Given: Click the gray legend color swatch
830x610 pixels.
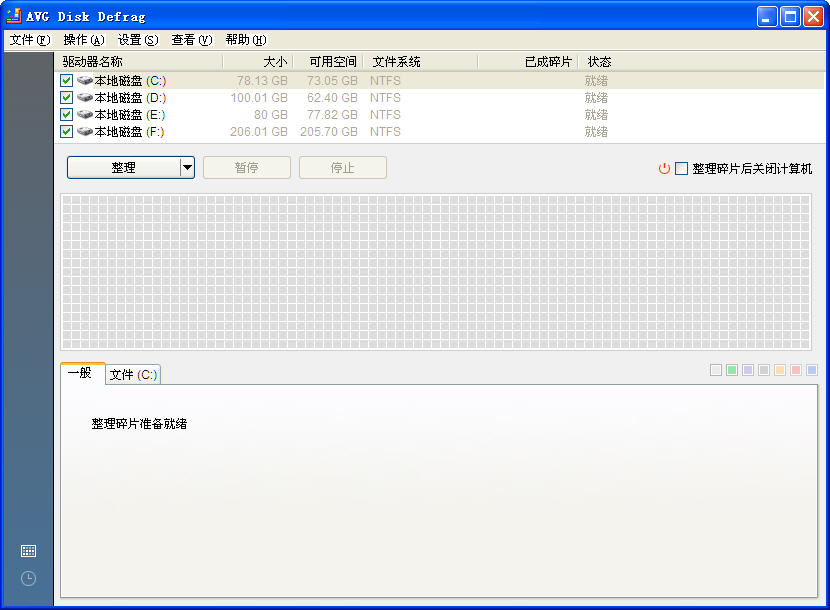Looking at the screenshot, I should pyautogui.click(x=764, y=370).
